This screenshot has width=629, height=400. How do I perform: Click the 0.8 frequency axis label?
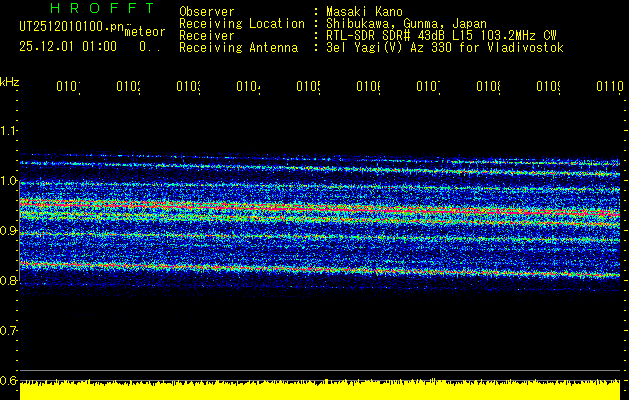tap(9, 281)
